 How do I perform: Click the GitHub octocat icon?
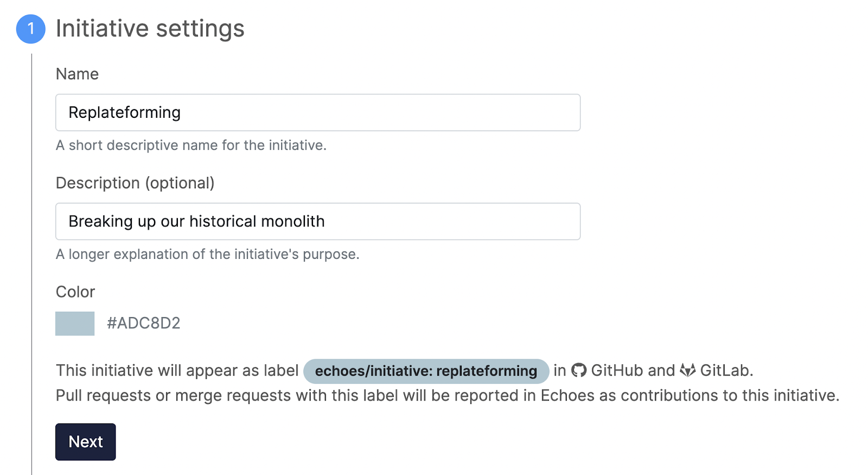coord(579,370)
